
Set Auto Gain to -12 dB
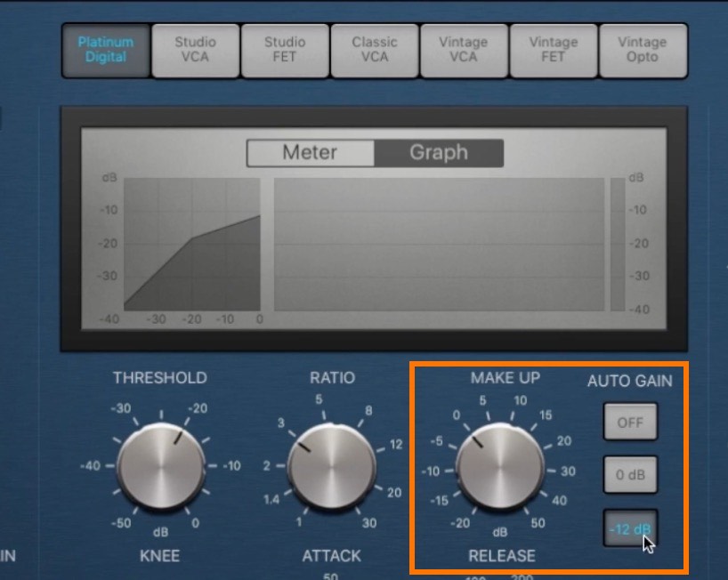tap(630, 528)
